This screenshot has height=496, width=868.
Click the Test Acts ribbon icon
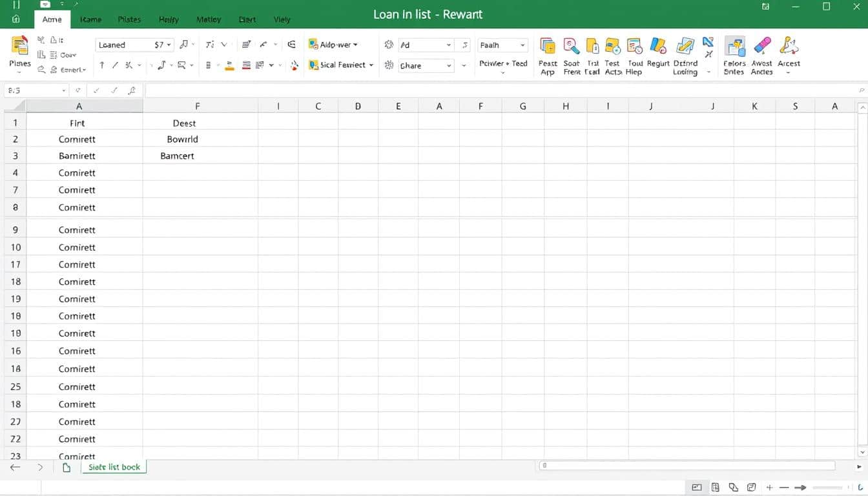613,46
